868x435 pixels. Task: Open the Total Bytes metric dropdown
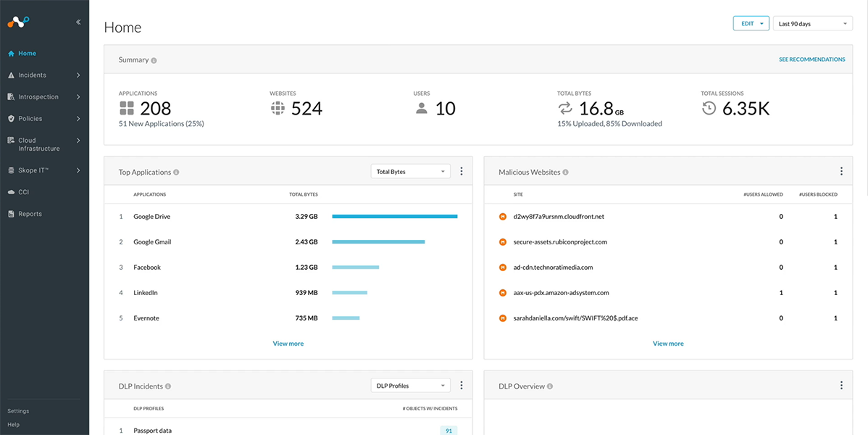[411, 172]
